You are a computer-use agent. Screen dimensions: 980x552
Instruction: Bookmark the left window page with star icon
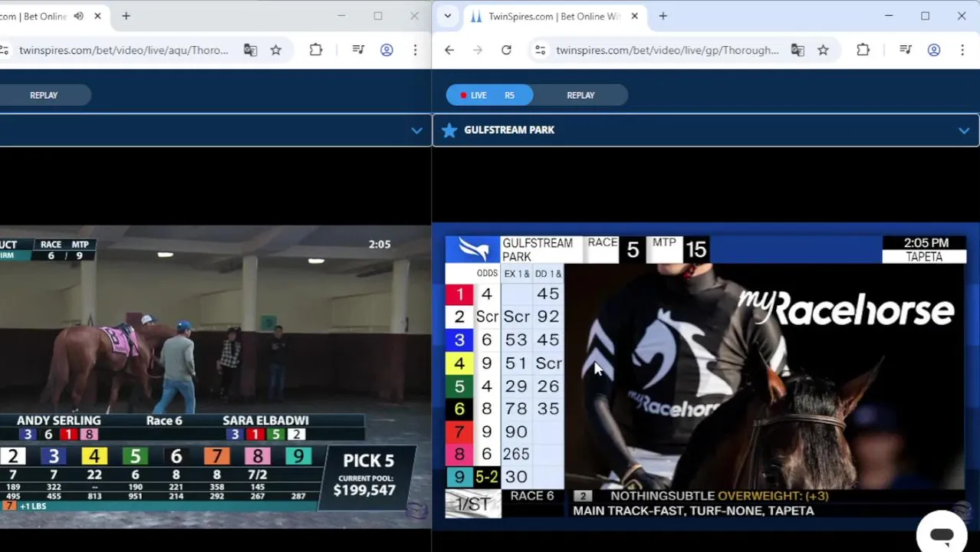click(x=276, y=50)
